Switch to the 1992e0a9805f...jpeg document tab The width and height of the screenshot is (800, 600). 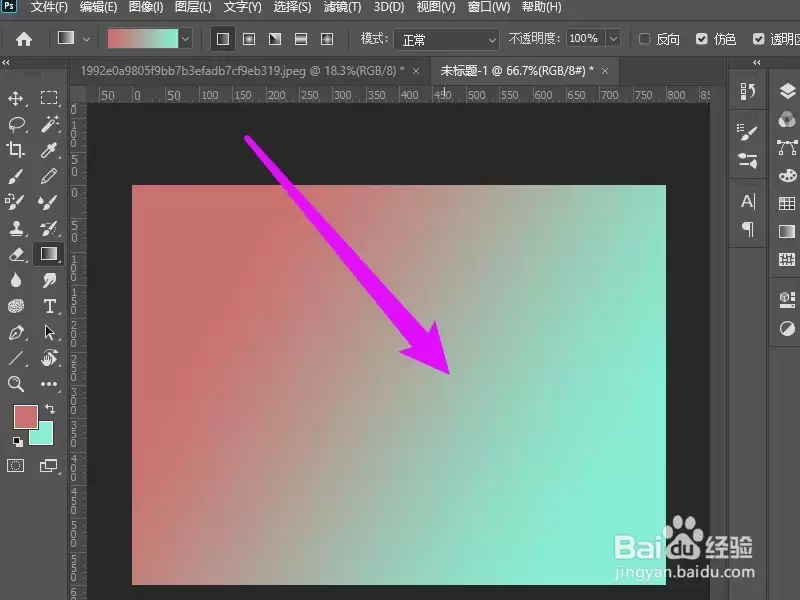click(242, 71)
